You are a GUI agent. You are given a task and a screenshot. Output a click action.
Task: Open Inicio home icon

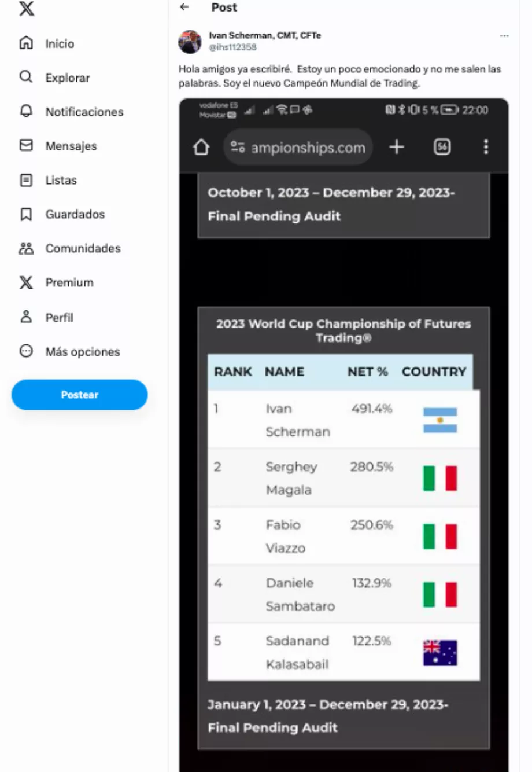(26, 43)
